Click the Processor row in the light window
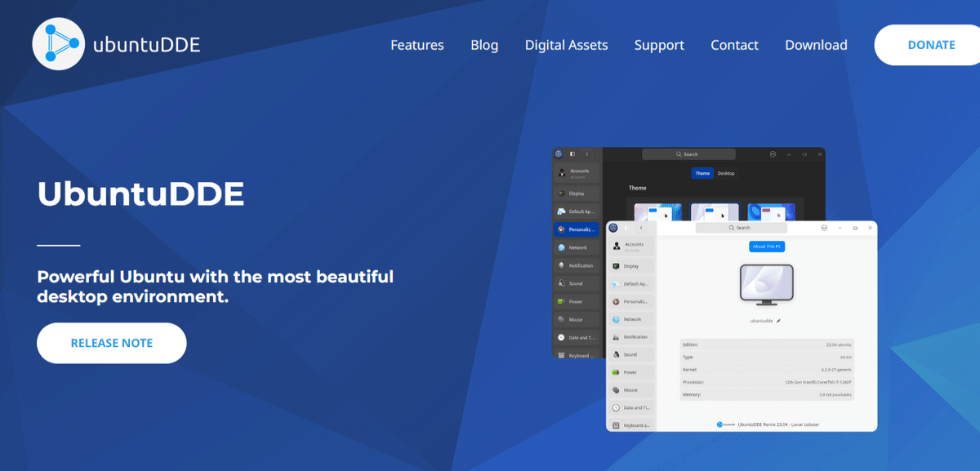Screen dimensions: 980x471 point(767,382)
